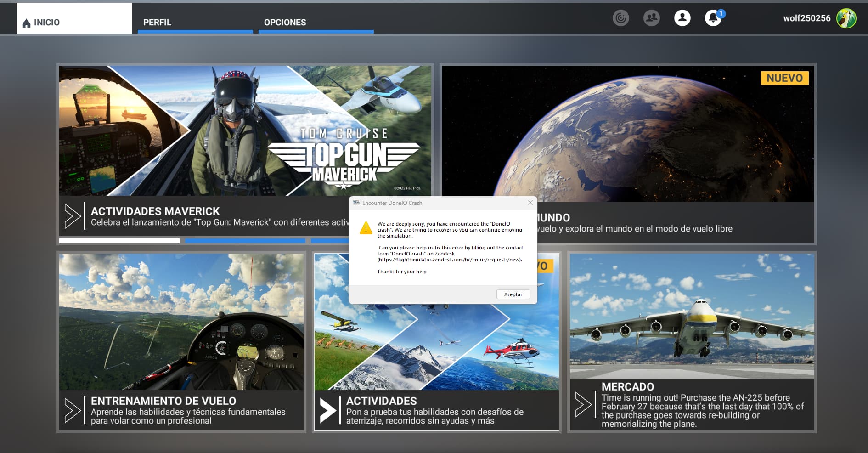Open the spiral activity icon in header

(x=620, y=18)
